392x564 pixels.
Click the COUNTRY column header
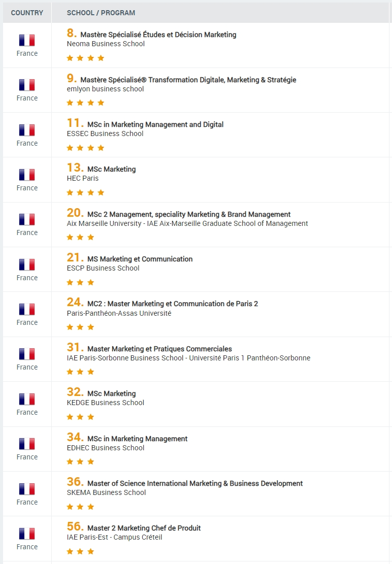pos(27,13)
